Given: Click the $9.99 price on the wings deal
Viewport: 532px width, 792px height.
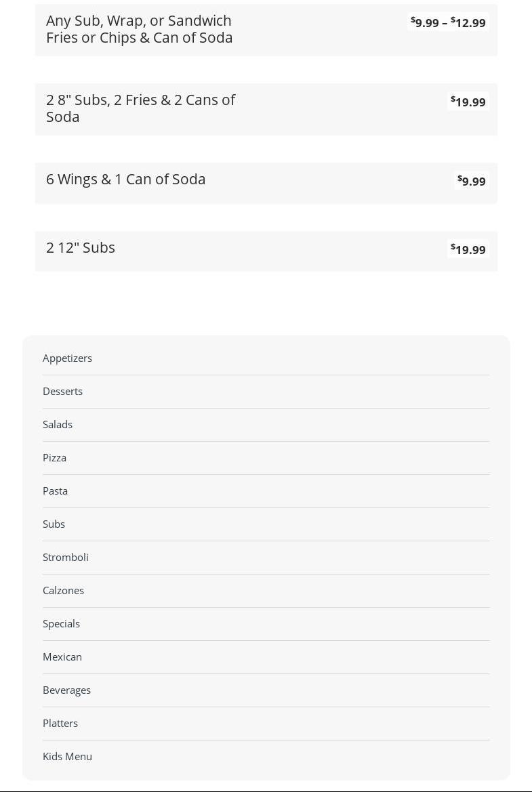Looking at the screenshot, I should [472, 181].
